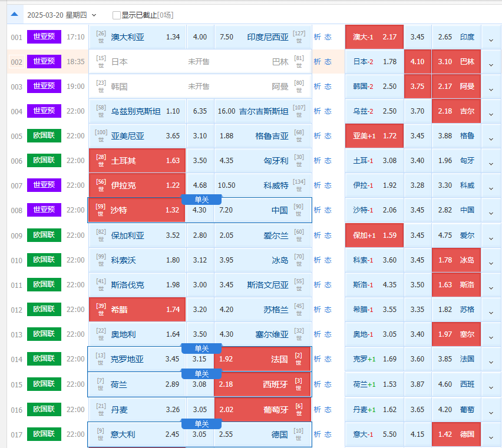This screenshot has width=502, height=448.
Task: Select 德国 win odds 2.55
Action: coord(263,434)
